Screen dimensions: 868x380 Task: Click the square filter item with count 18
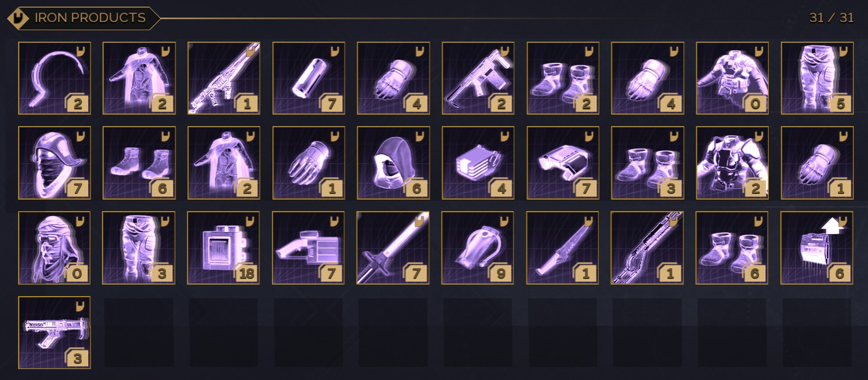pyautogui.click(x=224, y=248)
